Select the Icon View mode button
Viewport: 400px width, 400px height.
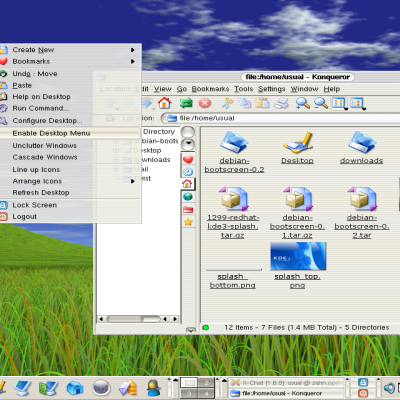338,103
